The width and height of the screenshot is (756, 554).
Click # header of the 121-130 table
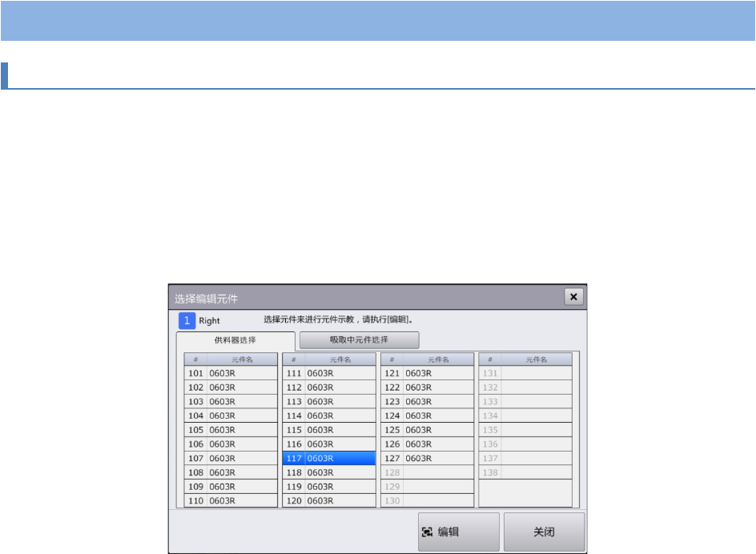pos(392,359)
